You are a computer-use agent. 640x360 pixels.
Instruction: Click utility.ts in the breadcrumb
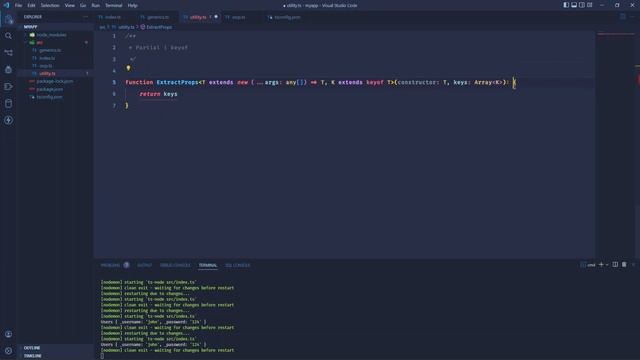click(x=126, y=27)
